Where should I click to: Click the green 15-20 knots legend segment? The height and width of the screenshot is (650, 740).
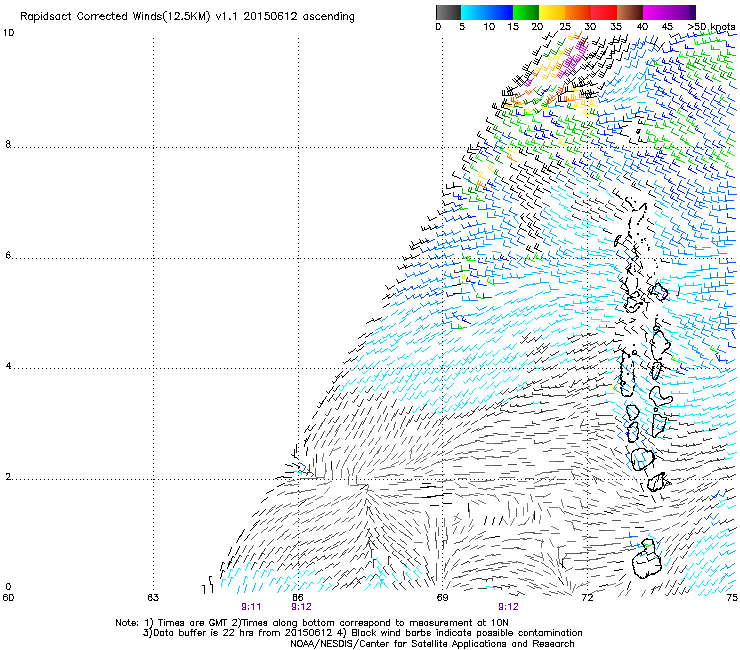coord(526,12)
